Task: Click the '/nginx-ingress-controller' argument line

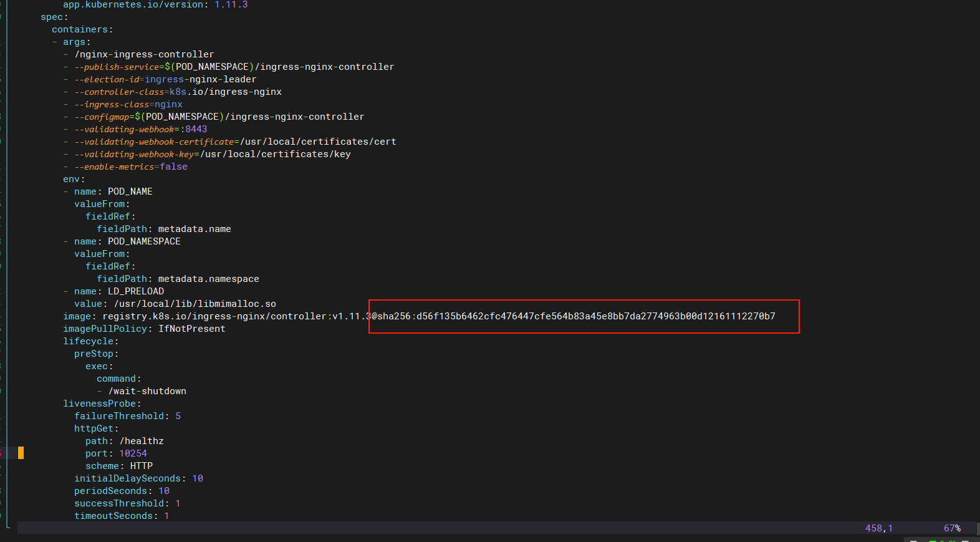Action: tap(144, 54)
